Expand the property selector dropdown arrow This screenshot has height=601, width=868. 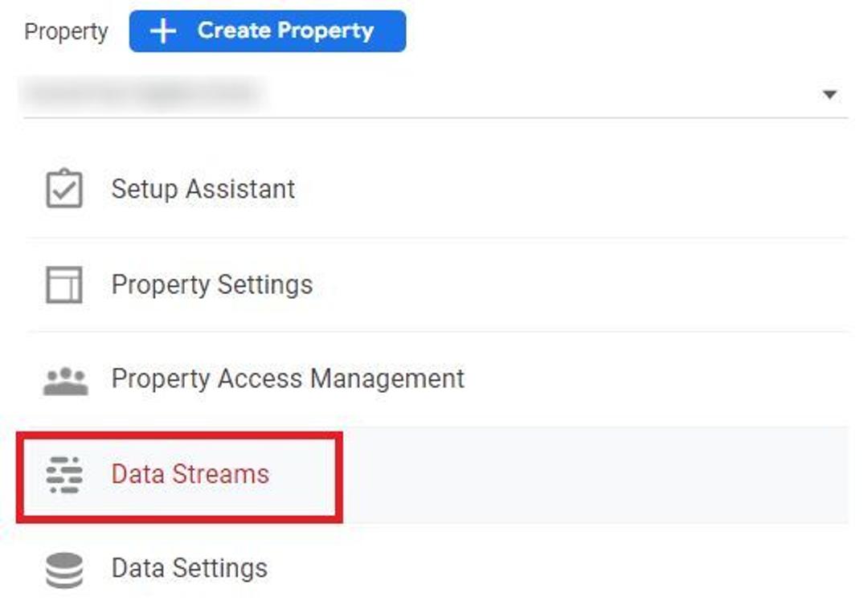829,95
